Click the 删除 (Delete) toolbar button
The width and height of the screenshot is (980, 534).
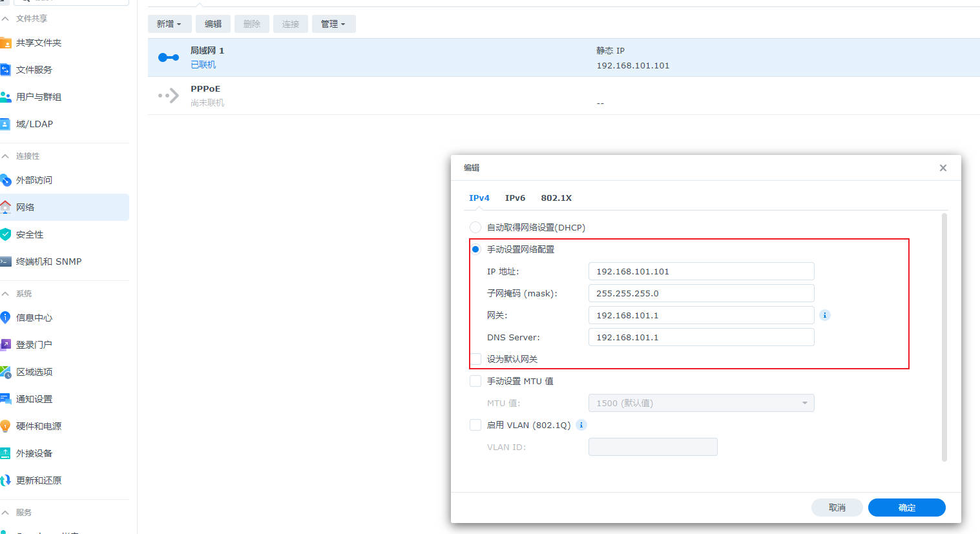(x=252, y=24)
